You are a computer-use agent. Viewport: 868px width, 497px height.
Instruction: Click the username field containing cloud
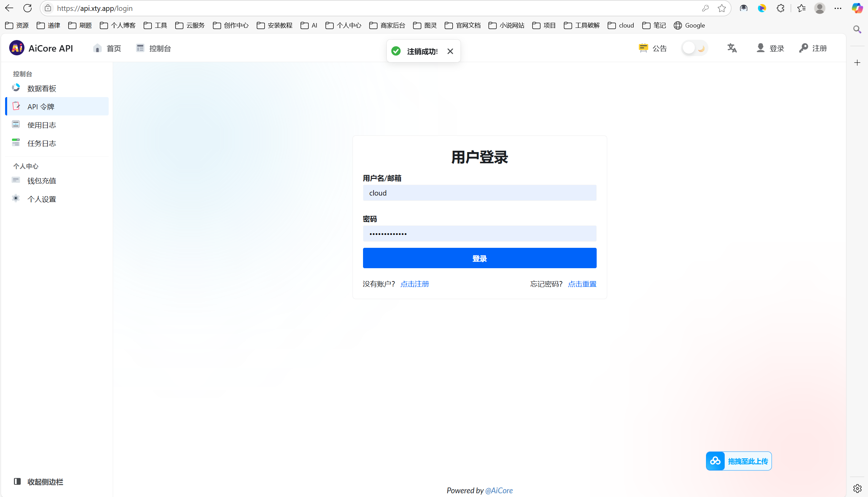[480, 192]
